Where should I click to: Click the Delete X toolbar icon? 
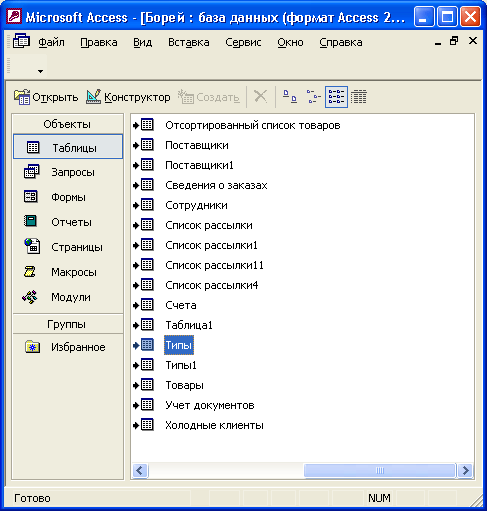click(260, 97)
